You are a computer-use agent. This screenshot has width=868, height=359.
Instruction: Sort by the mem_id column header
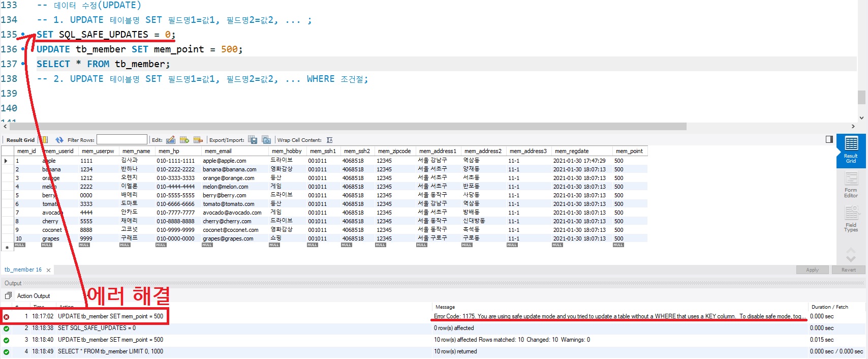[x=26, y=151]
